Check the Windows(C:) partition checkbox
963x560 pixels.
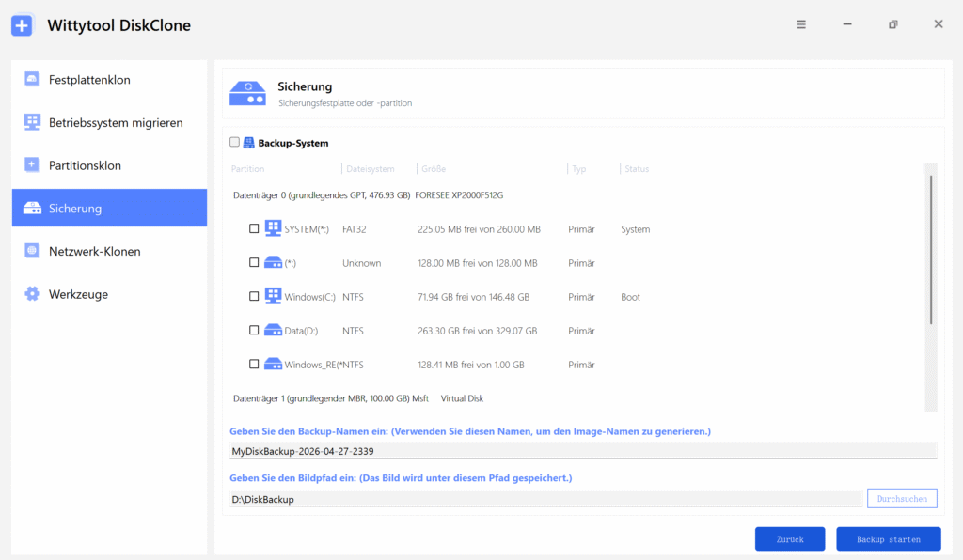[254, 296]
